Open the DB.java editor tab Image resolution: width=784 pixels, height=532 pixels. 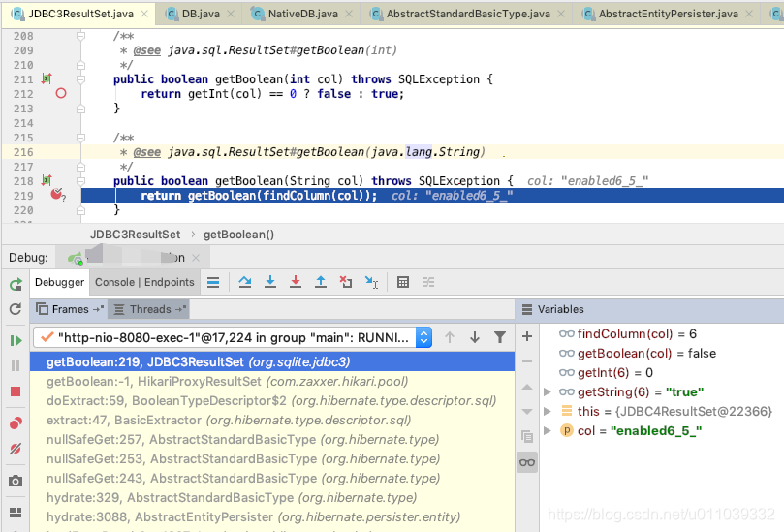[x=201, y=14]
